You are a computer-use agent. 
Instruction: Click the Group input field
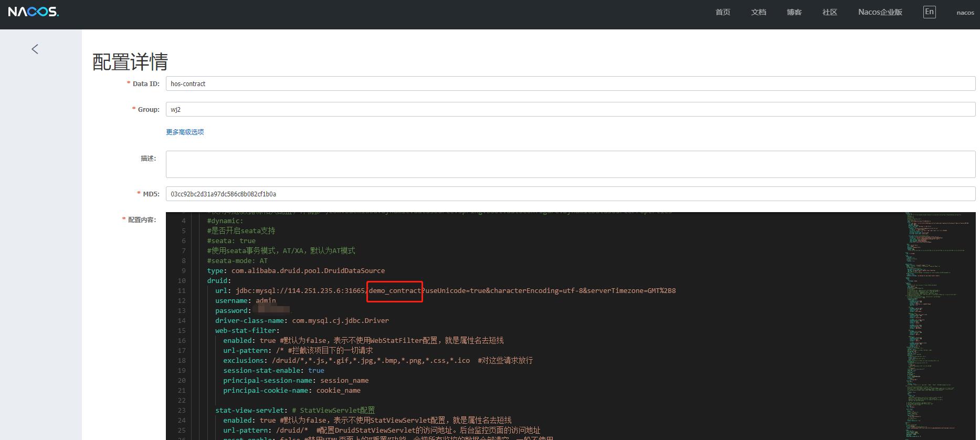(570, 110)
